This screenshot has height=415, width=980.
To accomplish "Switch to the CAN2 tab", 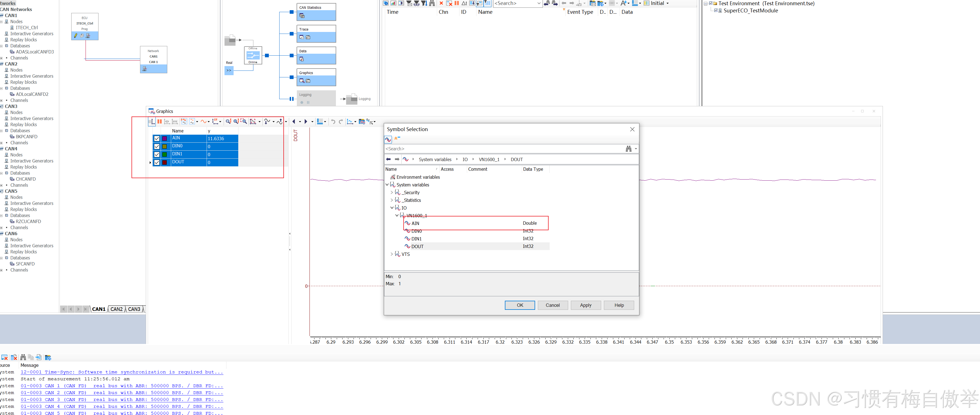I will point(116,309).
